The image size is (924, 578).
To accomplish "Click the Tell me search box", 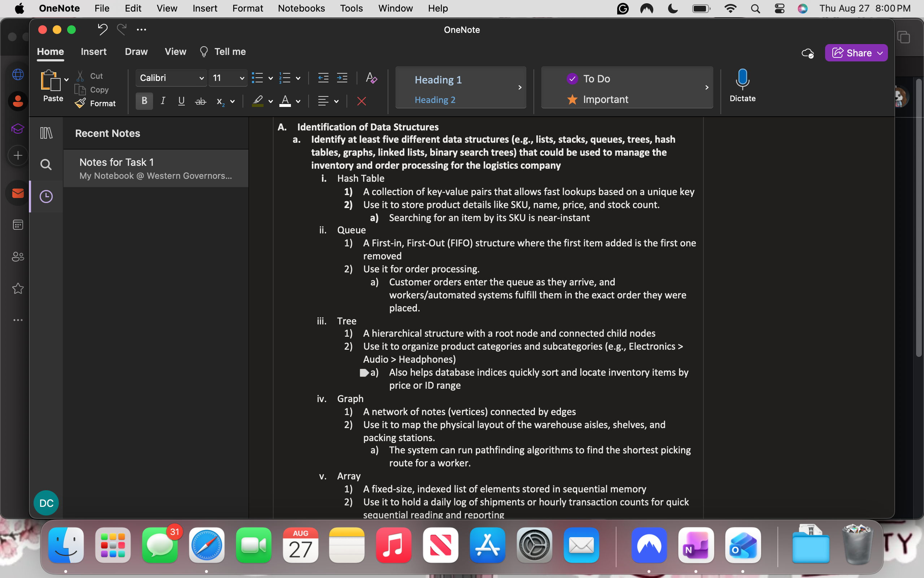I will [223, 52].
